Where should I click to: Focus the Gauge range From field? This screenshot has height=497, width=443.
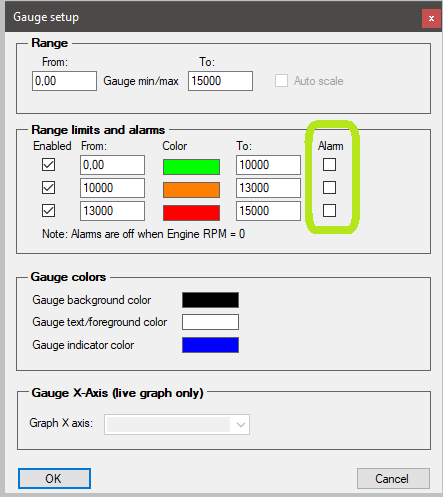[64, 81]
